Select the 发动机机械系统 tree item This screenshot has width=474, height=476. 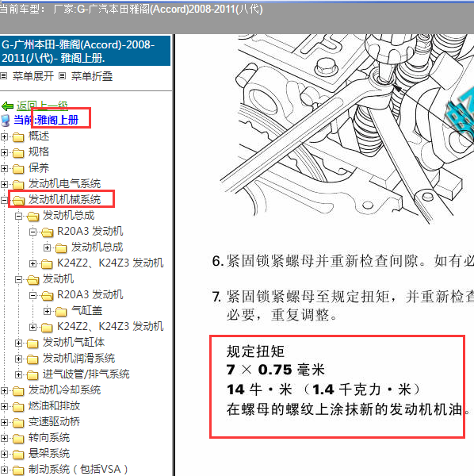(64, 199)
